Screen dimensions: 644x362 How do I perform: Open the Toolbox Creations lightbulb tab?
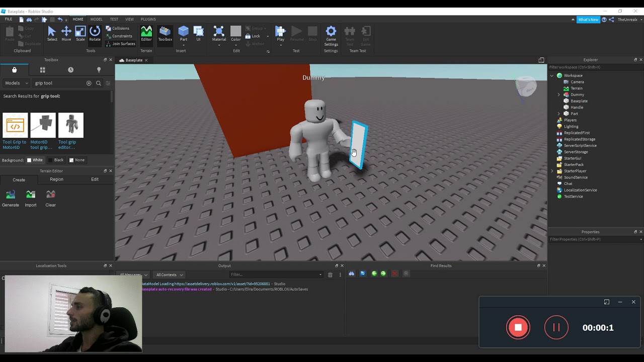point(99,70)
